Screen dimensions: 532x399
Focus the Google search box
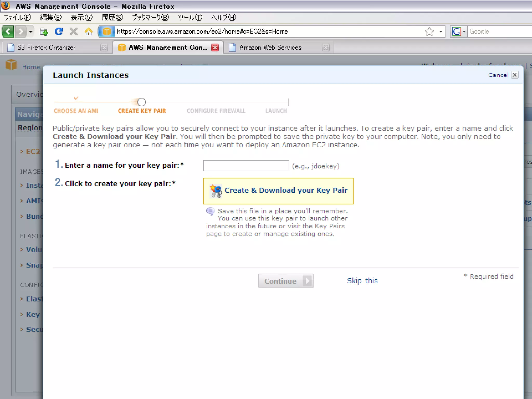pyautogui.click(x=500, y=31)
